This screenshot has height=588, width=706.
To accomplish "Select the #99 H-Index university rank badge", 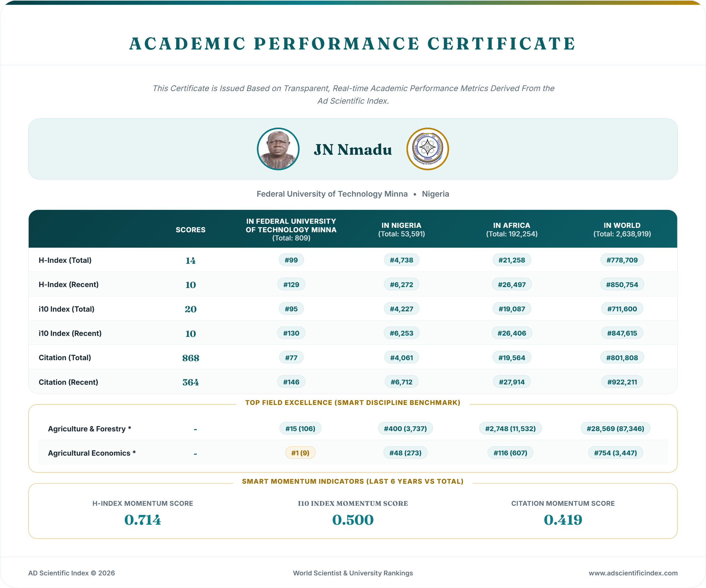I will pyautogui.click(x=291, y=260).
